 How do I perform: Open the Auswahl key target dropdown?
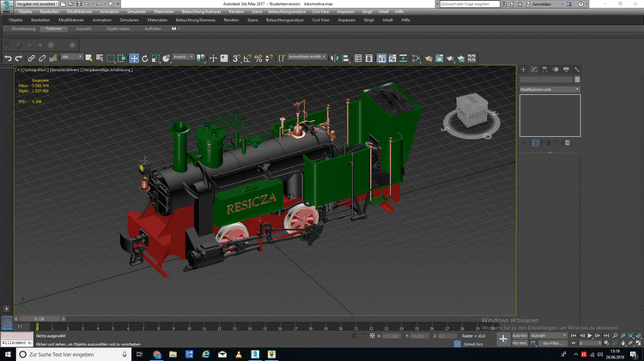point(549,335)
